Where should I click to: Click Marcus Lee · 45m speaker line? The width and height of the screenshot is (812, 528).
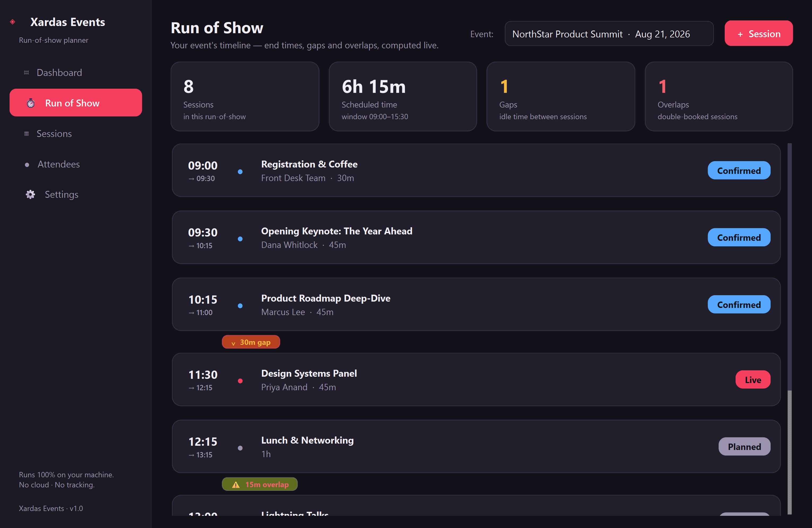point(297,312)
